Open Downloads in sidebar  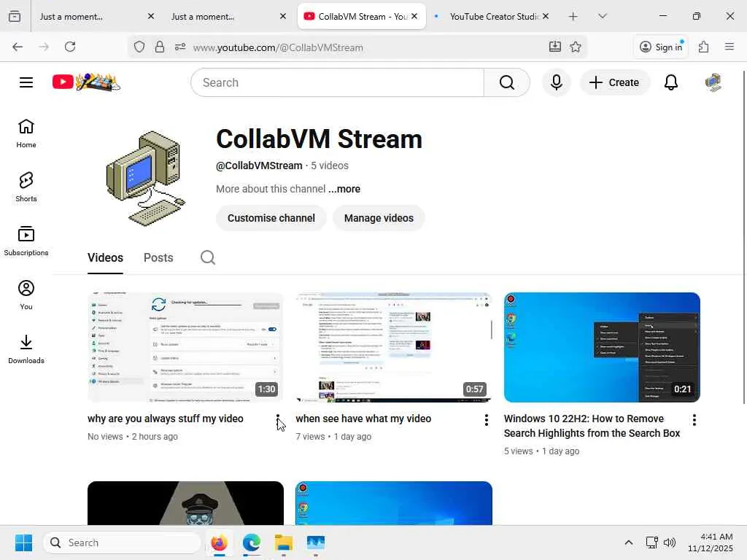pos(26,349)
